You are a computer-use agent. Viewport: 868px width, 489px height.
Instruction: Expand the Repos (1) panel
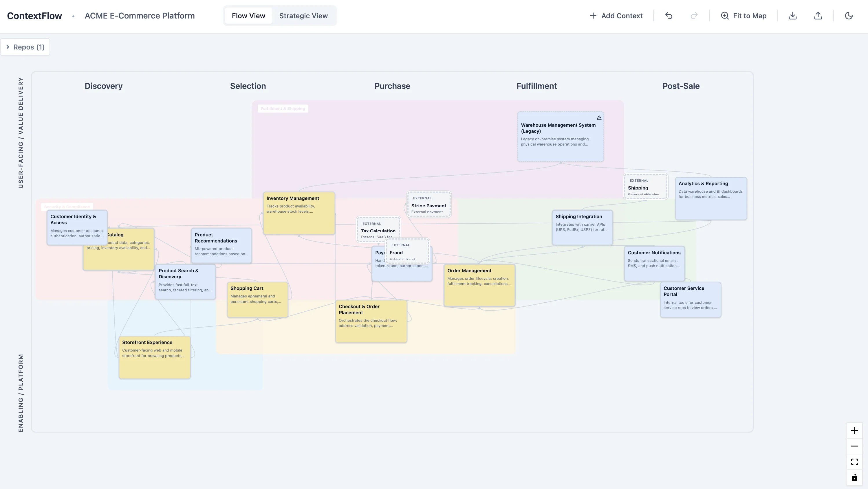click(x=25, y=47)
